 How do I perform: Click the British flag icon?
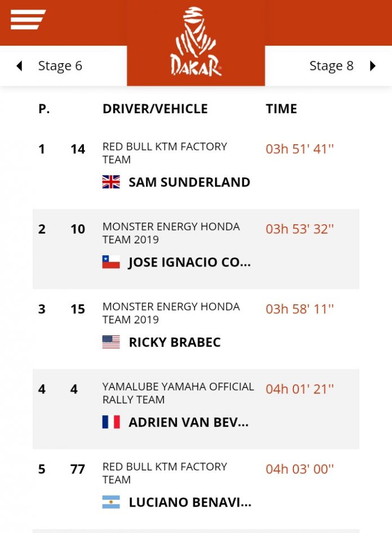tap(111, 182)
